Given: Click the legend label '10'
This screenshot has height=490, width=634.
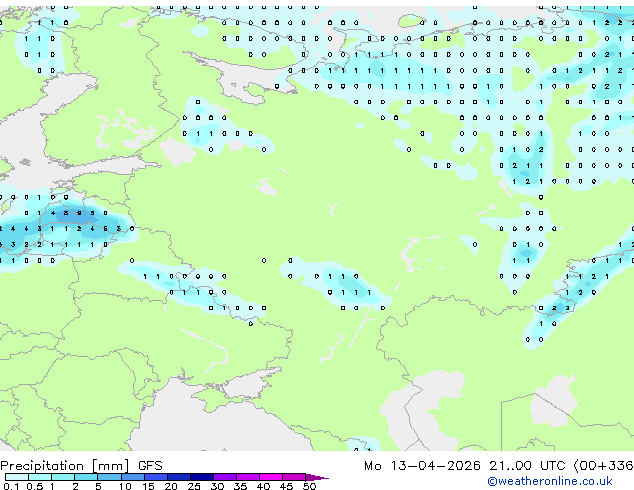Looking at the screenshot, I should 125,486.
